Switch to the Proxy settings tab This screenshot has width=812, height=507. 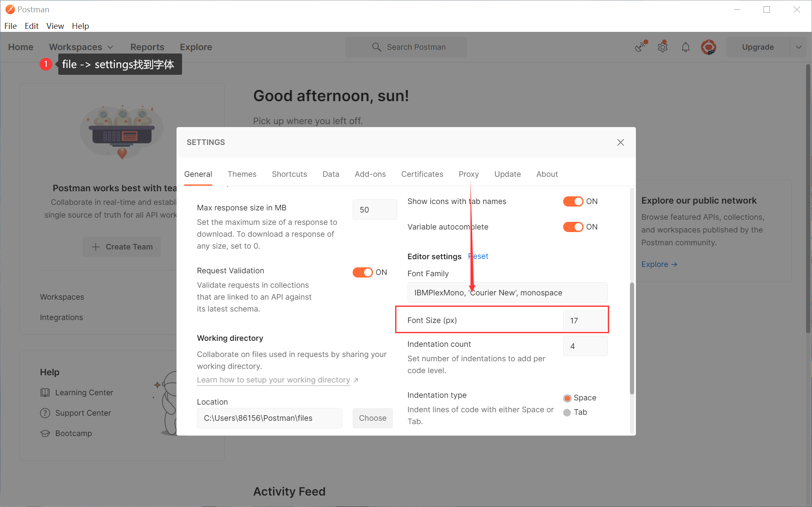(x=469, y=174)
